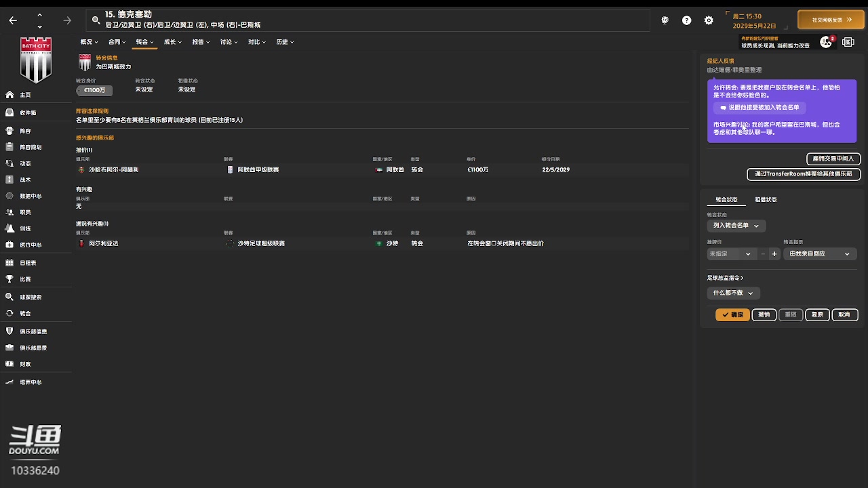Open 训练 training in the sidebar
This screenshot has width=868, height=488.
25,228
